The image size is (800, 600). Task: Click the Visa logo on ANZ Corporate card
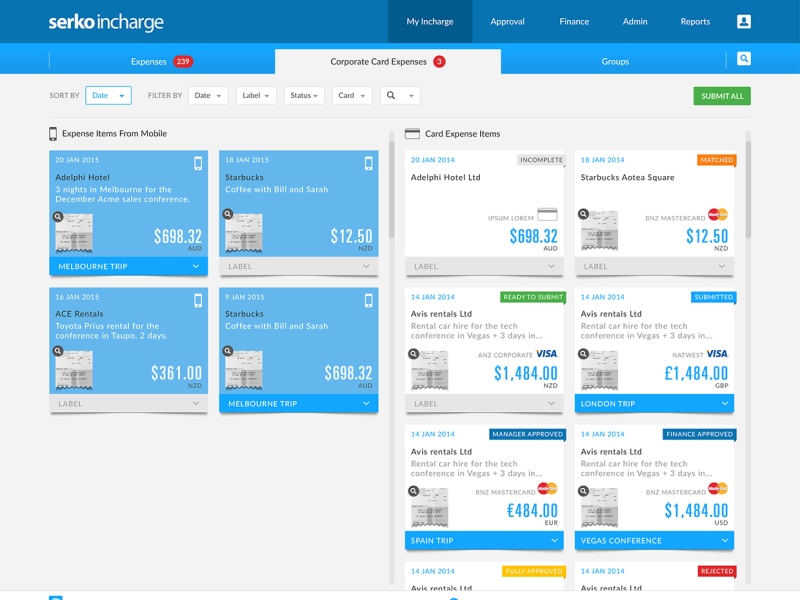[x=546, y=354]
